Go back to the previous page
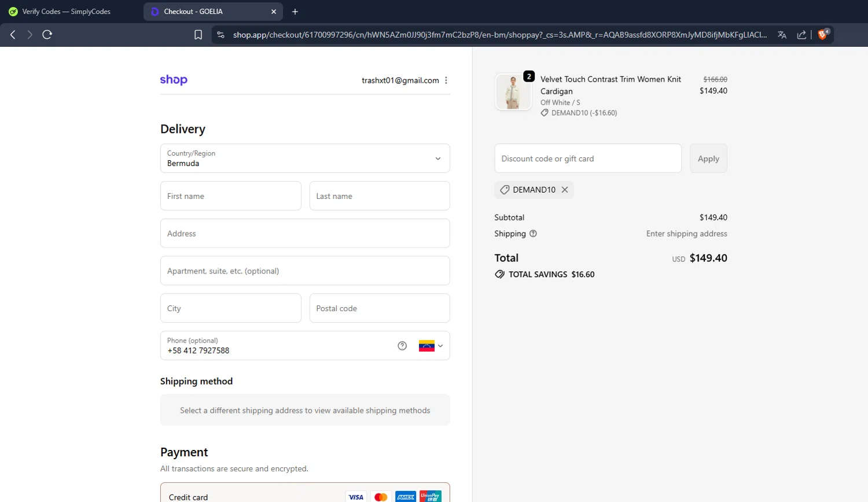This screenshot has width=868, height=502. tap(13, 35)
